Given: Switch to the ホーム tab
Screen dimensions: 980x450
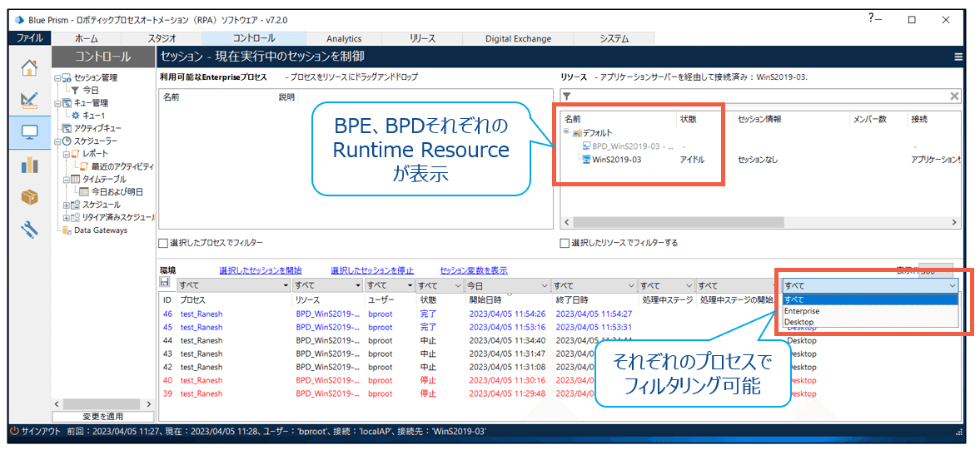Looking at the screenshot, I should click(x=87, y=39).
